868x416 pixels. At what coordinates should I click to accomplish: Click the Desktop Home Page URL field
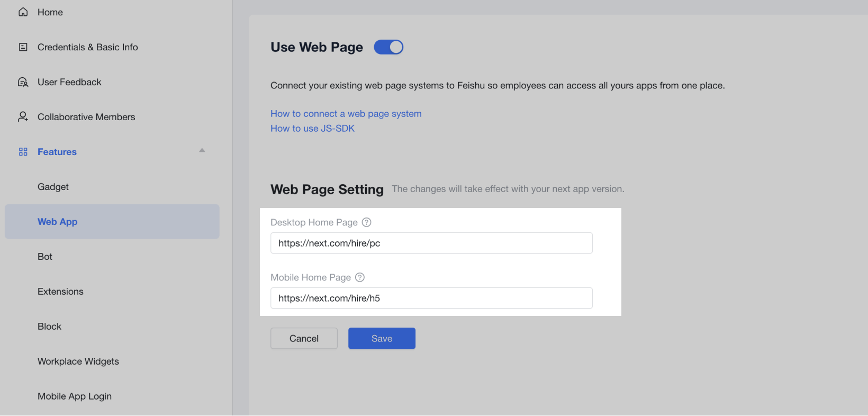[x=431, y=243]
